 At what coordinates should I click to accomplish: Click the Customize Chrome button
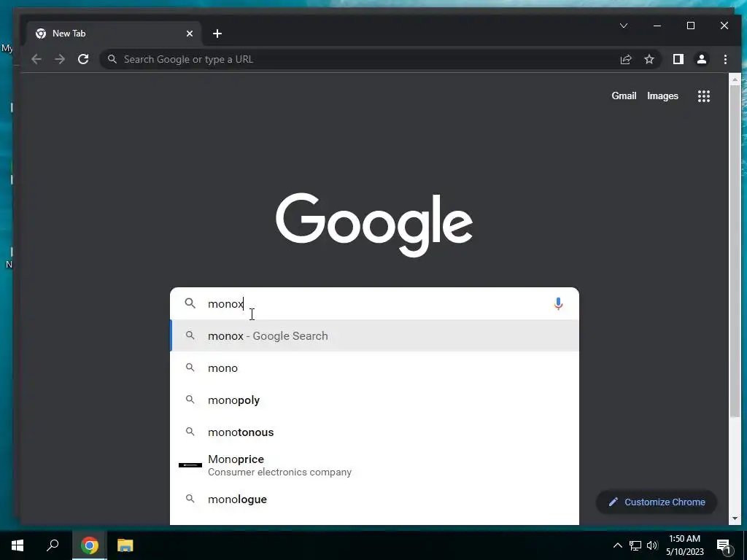tap(657, 502)
